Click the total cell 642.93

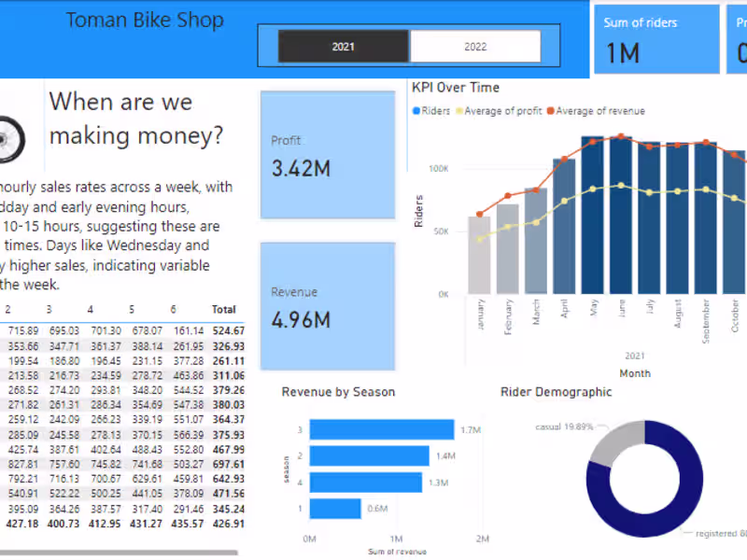pyautogui.click(x=229, y=479)
